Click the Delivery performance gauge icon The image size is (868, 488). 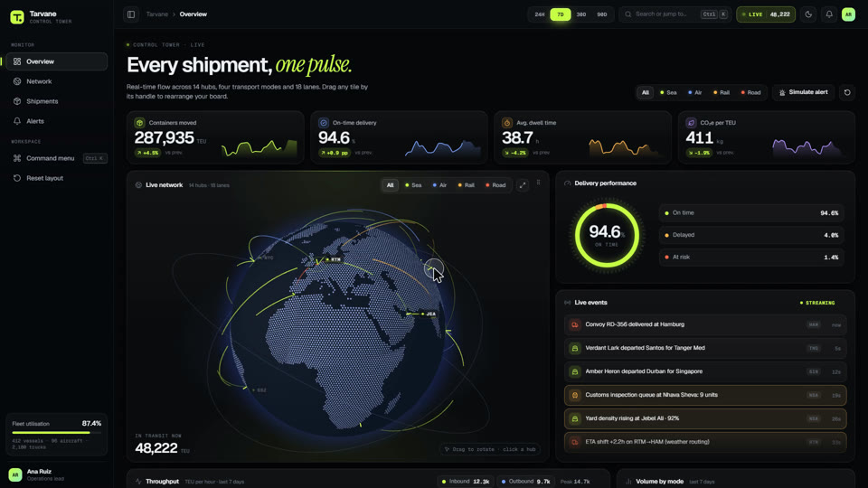click(568, 183)
